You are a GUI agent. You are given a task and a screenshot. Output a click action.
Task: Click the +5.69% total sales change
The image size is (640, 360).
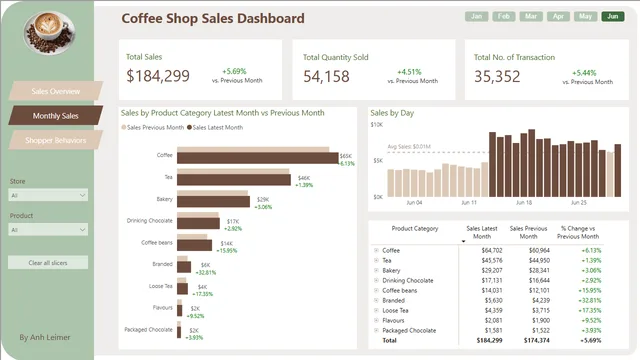[x=234, y=71]
